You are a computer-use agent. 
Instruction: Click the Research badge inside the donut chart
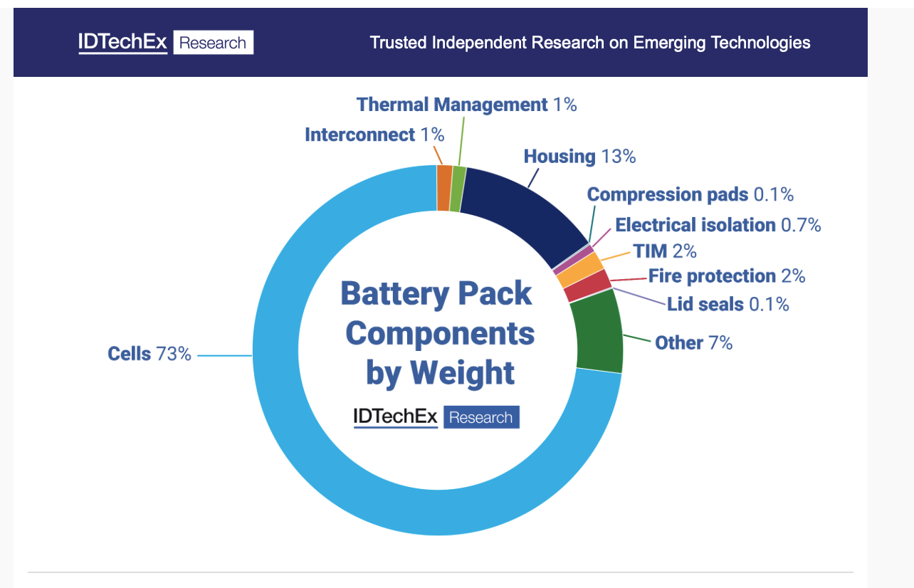(481, 417)
